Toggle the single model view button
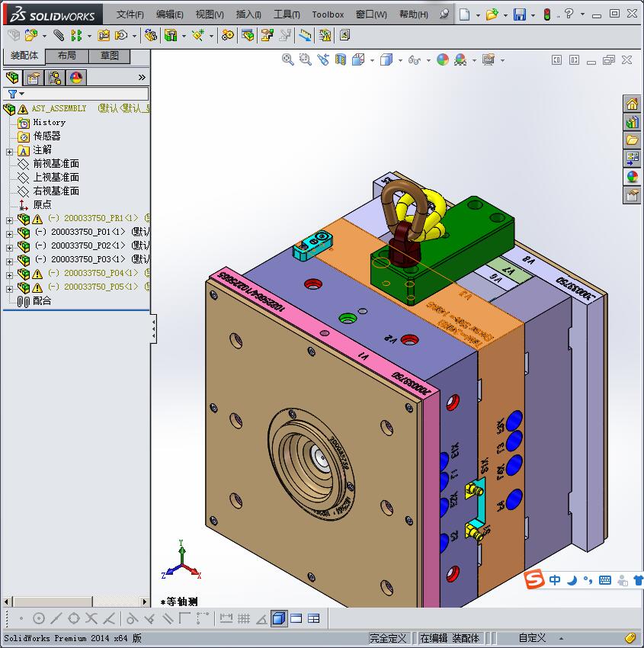This screenshot has height=648, width=644. click(279, 618)
